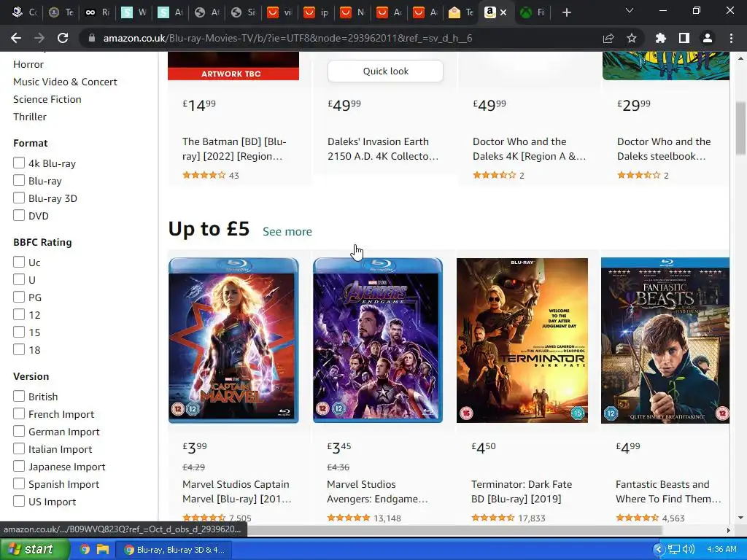The image size is (747, 560).
Task: Open the Terminator Dark Fate cover thumbnail
Action: 522,340
